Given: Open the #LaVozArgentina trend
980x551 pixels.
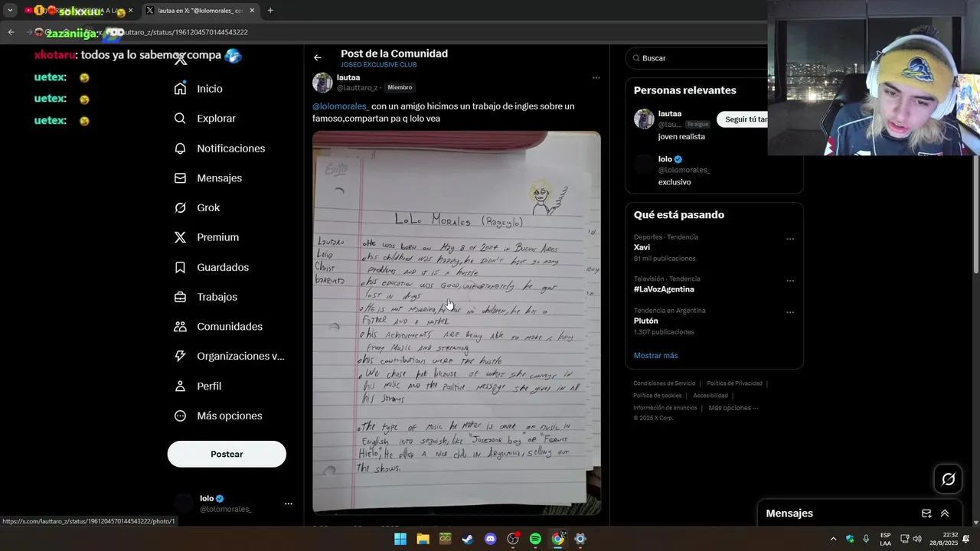Looking at the screenshot, I should [664, 289].
